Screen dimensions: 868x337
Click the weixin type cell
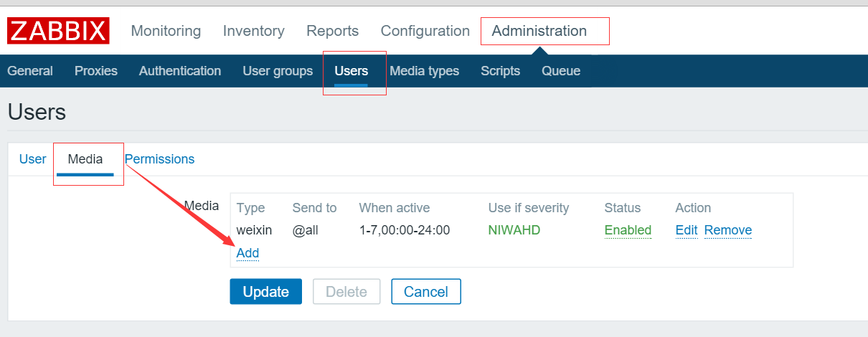click(x=254, y=230)
